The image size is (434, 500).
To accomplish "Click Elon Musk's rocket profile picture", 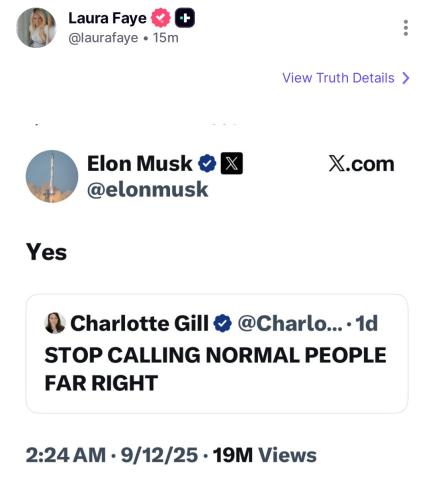I will (x=52, y=176).
